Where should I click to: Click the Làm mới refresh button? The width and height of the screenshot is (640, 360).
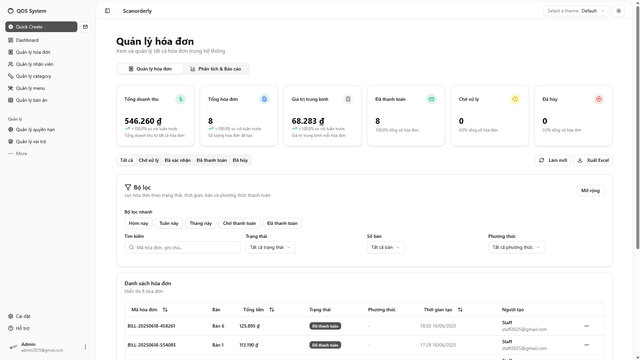pos(553,160)
